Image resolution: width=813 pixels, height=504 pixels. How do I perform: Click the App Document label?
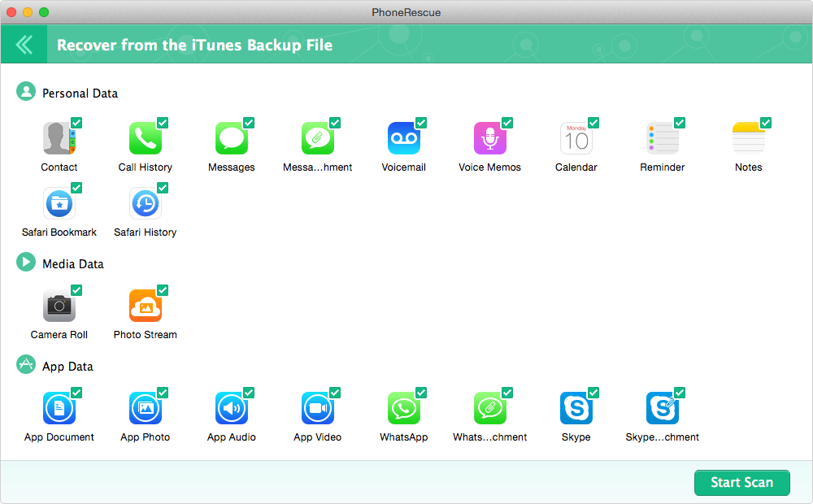[59, 437]
